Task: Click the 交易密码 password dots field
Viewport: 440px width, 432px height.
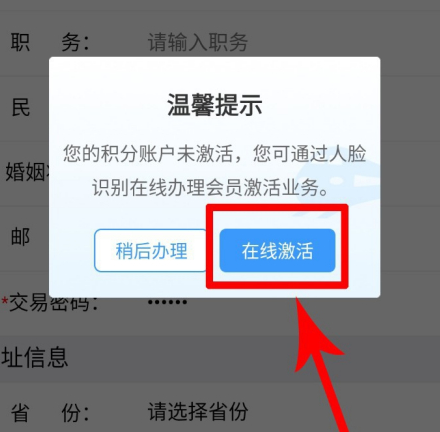Action: (167, 302)
